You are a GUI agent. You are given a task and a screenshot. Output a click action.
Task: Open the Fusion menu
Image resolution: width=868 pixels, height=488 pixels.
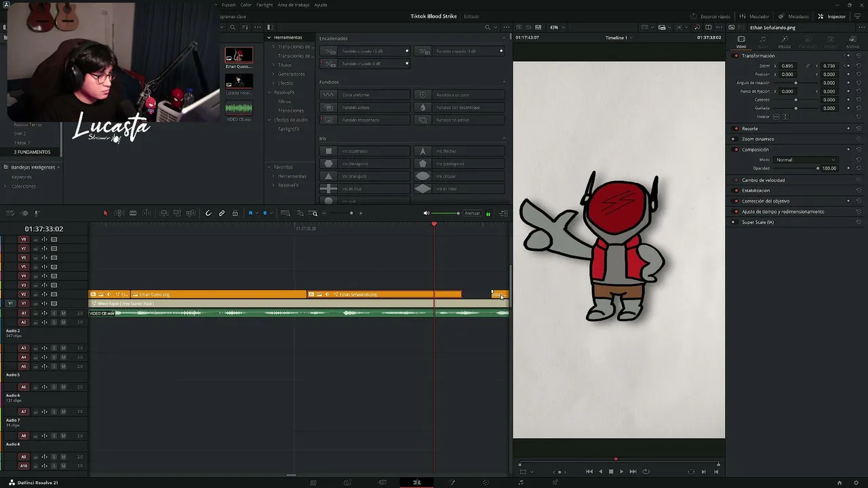229,5
